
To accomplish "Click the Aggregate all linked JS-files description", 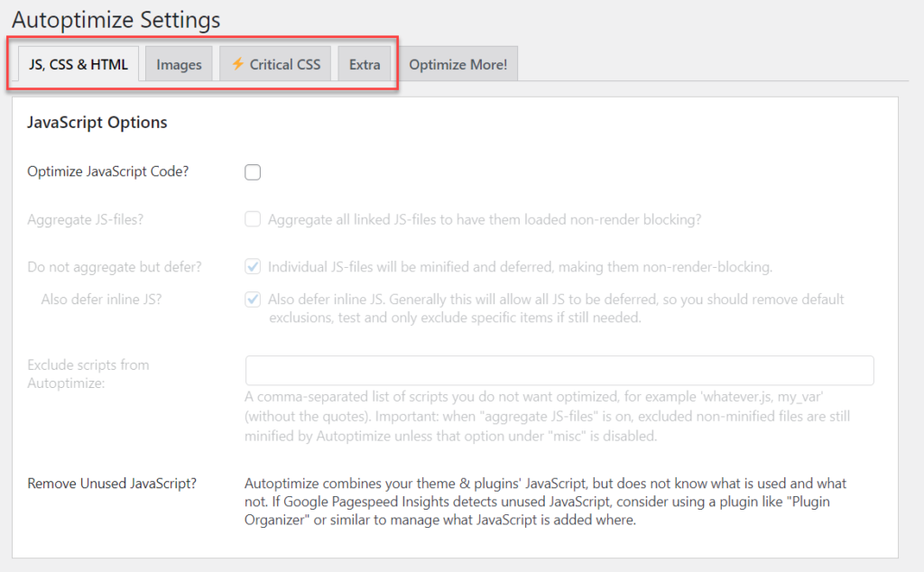I will (x=485, y=220).
